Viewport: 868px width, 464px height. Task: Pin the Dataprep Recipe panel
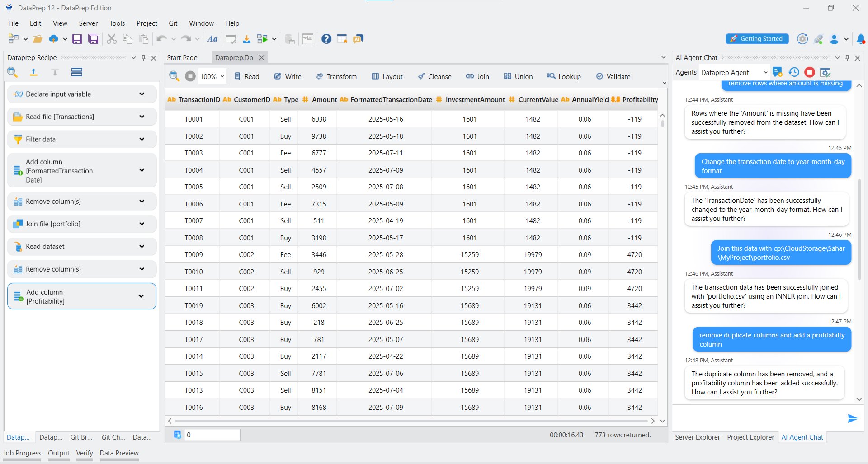pyautogui.click(x=143, y=58)
